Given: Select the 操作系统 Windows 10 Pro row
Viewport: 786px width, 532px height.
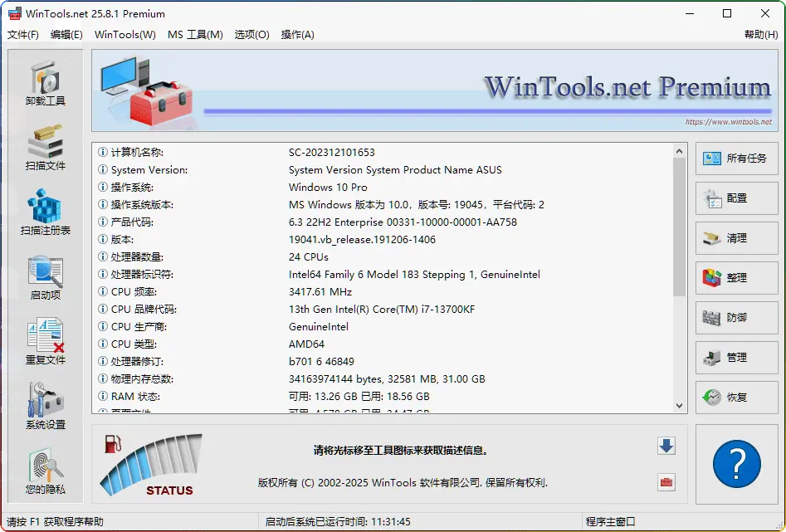Looking at the screenshot, I should [x=383, y=188].
